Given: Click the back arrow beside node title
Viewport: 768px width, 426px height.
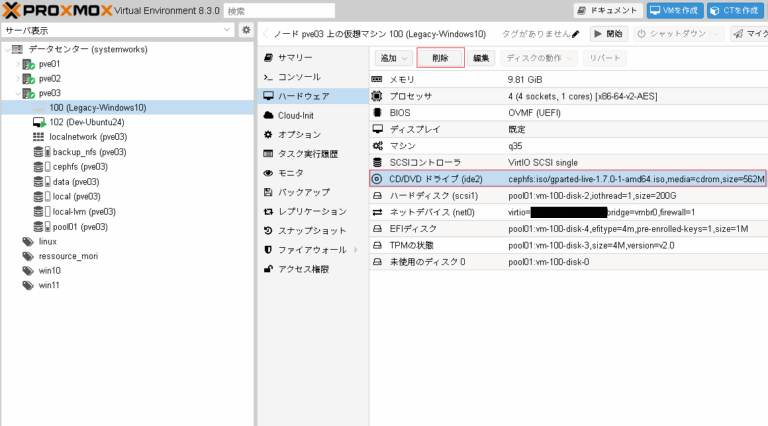Looking at the screenshot, I should 265,34.
